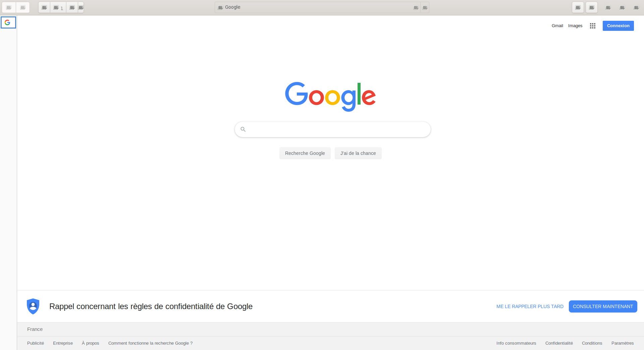Open the Entreprise footer link
The image size is (644, 350).
[63, 343]
